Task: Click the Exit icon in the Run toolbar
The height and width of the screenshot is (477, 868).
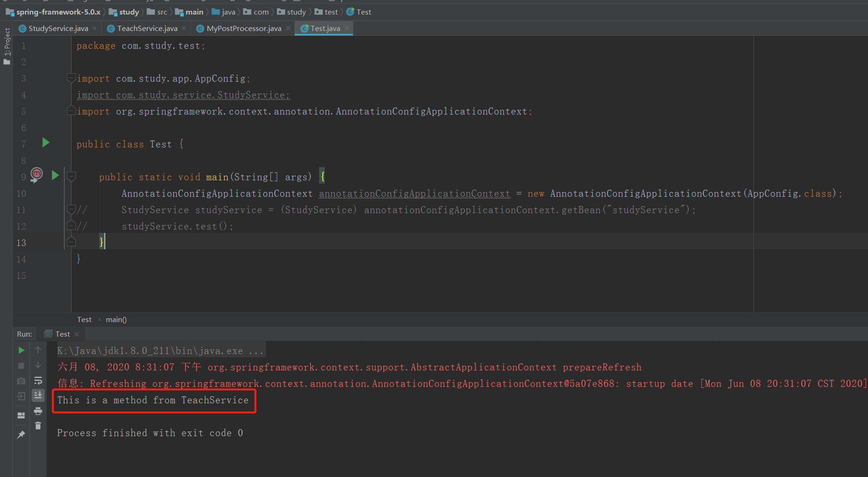Action: coord(21,396)
